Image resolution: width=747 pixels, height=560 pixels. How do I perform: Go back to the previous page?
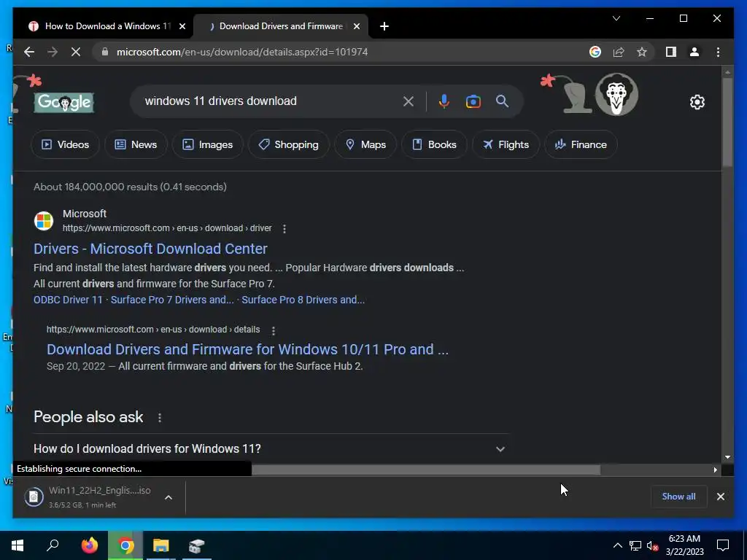click(29, 52)
